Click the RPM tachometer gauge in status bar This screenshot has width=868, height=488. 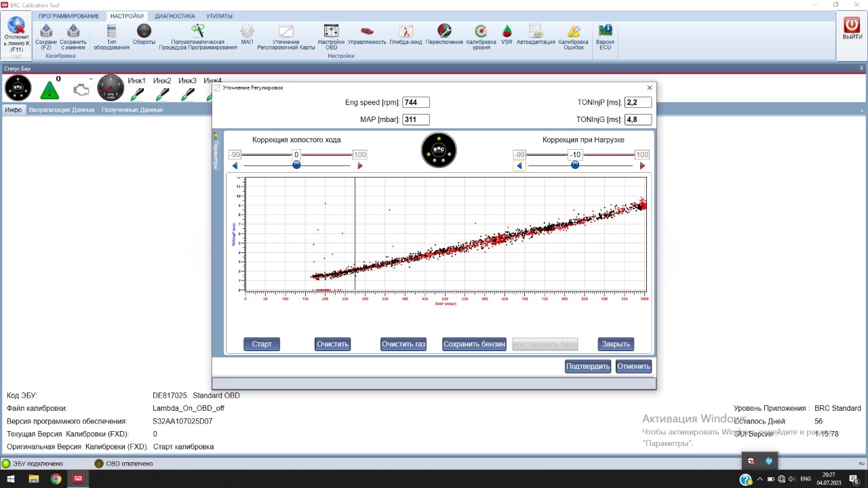[x=111, y=88]
